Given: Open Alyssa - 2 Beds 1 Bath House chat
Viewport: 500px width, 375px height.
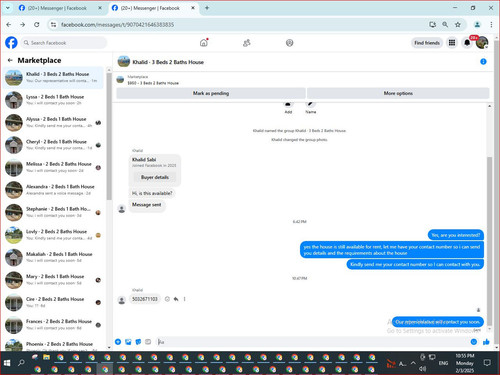Looking at the screenshot, I should tap(53, 122).
